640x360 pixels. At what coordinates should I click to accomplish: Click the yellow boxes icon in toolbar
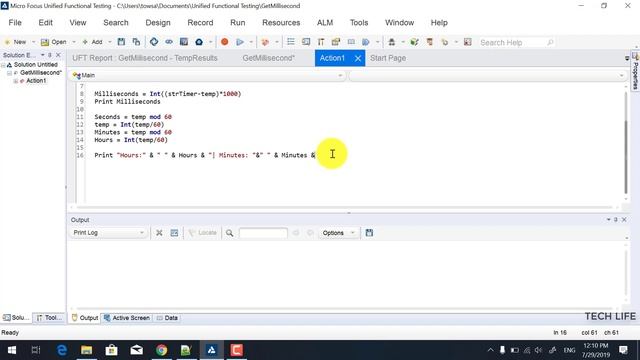coord(336,42)
